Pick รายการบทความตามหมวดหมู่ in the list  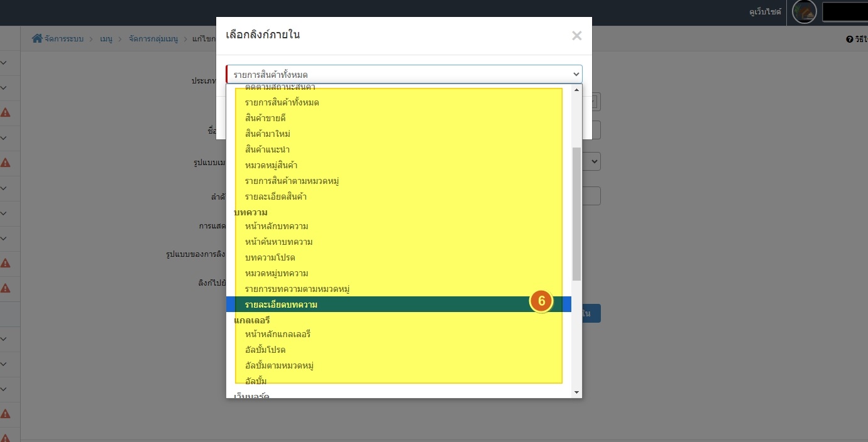398,289
